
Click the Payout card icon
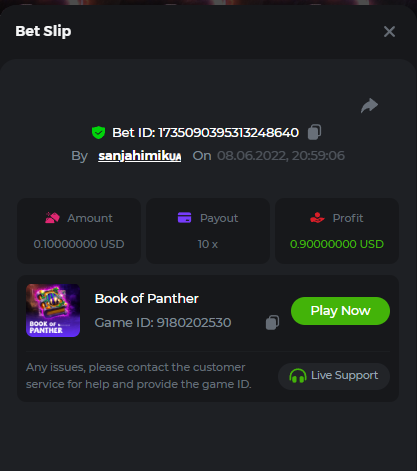(184, 218)
